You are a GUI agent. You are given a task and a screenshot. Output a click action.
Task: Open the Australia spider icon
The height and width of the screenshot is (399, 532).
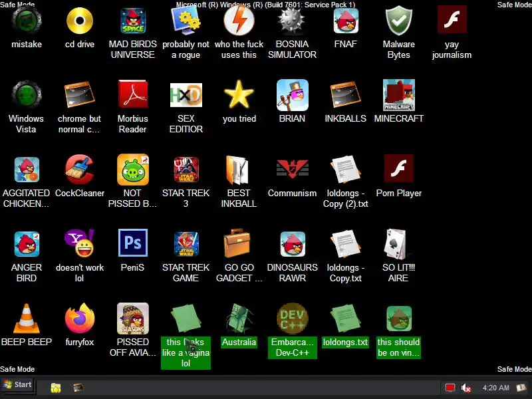[239, 319]
